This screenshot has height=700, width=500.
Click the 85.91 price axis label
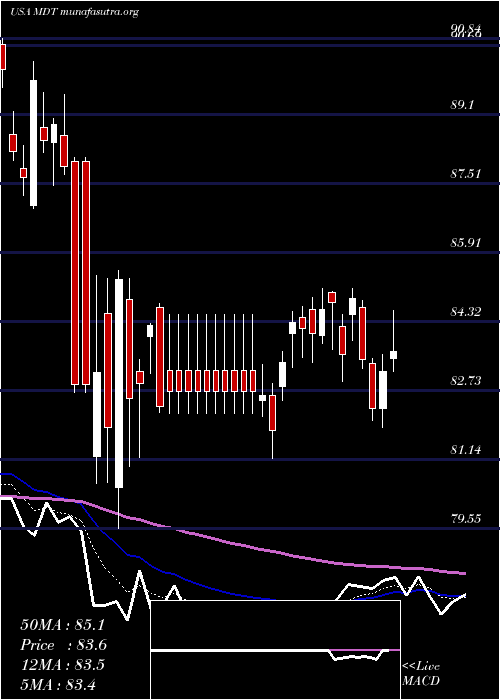click(x=465, y=242)
